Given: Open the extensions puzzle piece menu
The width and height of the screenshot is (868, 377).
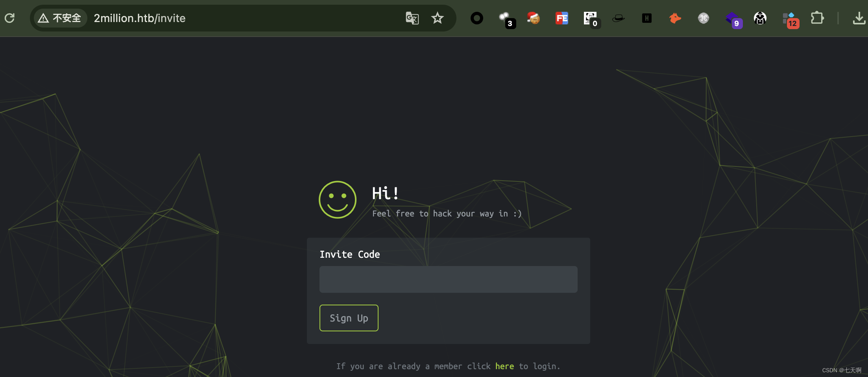Looking at the screenshot, I should pos(818,18).
